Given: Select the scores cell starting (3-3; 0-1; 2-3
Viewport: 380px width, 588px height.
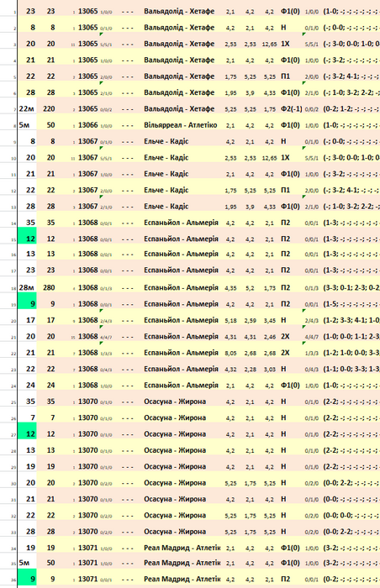Looking at the screenshot, I should (351, 287).
